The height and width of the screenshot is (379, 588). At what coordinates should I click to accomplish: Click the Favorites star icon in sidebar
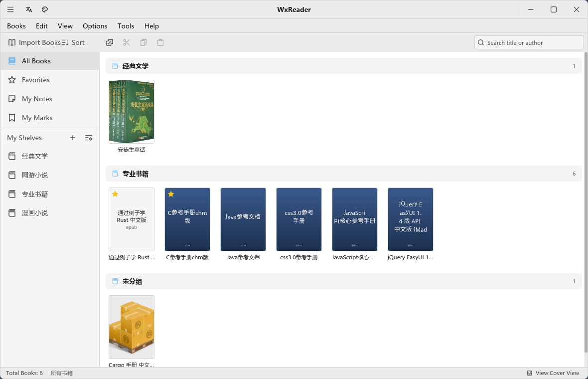click(12, 80)
